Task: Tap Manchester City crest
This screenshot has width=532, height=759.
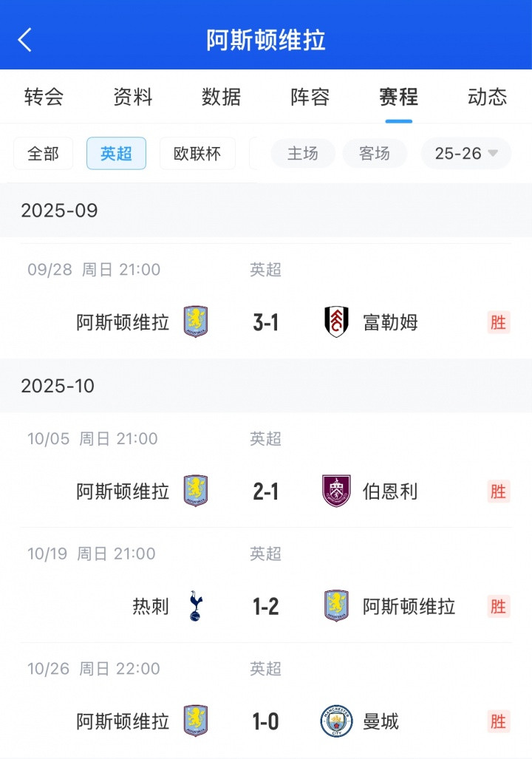Action: [337, 721]
